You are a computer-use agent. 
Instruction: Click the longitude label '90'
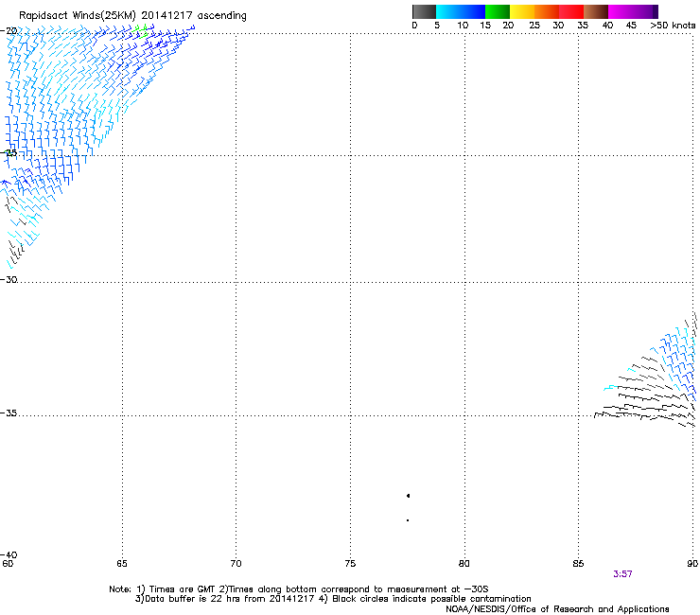692,564
